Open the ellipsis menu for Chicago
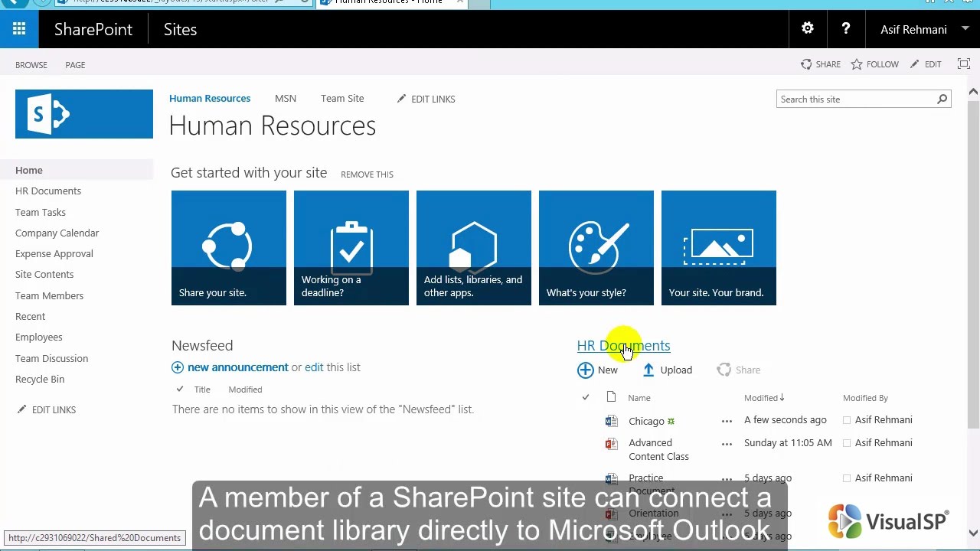 point(727,421)
